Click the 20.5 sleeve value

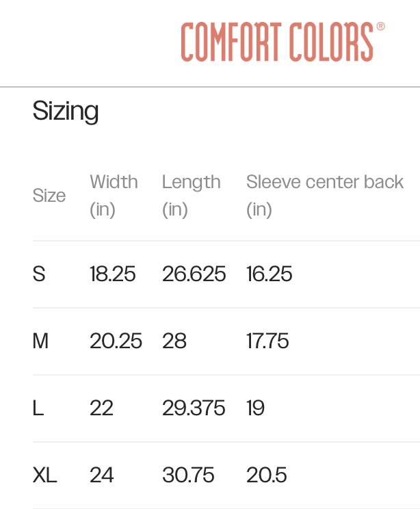tap(267, 475)
